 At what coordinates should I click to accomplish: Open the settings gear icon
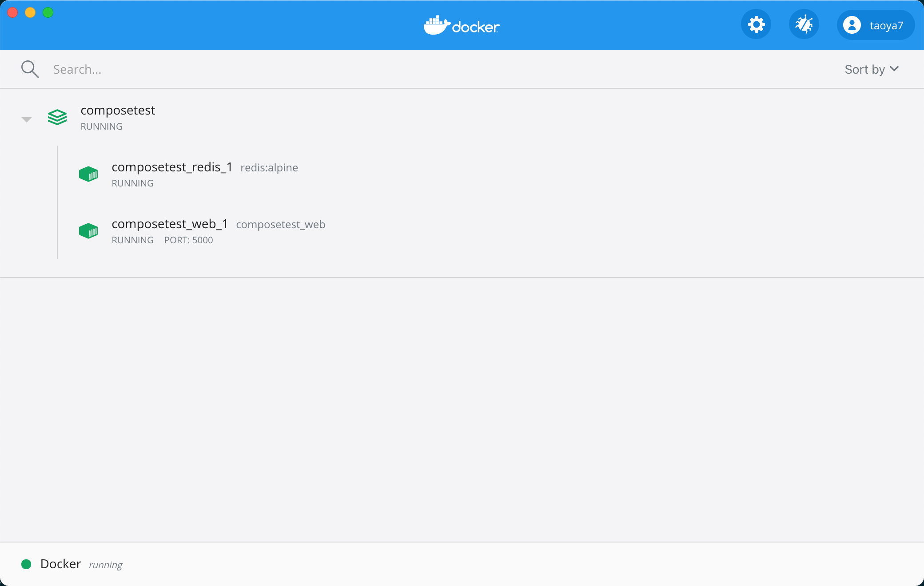coord(756,25)
